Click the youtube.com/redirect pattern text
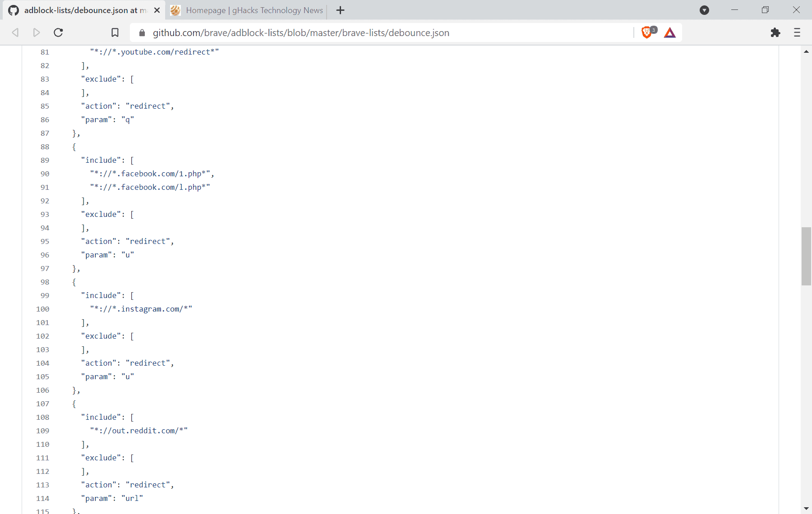Viewport: 812px width, 514px height. [x=154, y=52]
